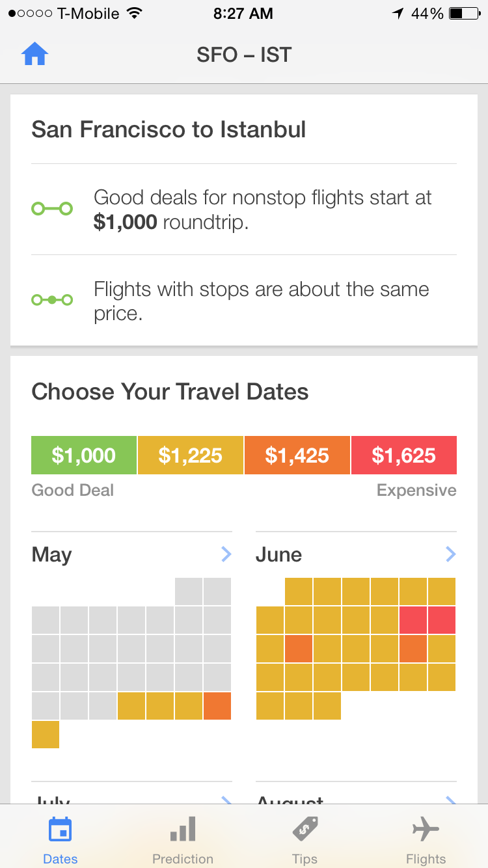This screenshot has height=868, width=488.
Task: Tap the Tips price tag icon
Action: click(x=305, y=829)
